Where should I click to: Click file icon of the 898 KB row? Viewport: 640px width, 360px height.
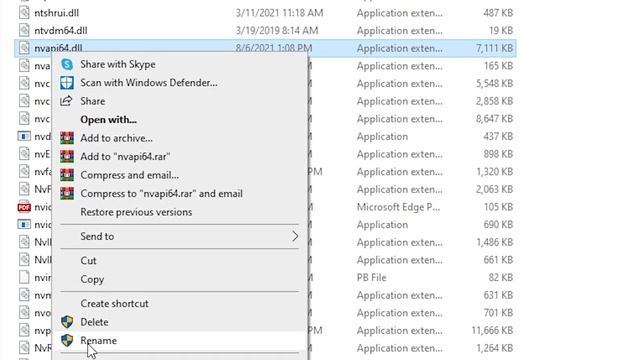pos(24,154)
